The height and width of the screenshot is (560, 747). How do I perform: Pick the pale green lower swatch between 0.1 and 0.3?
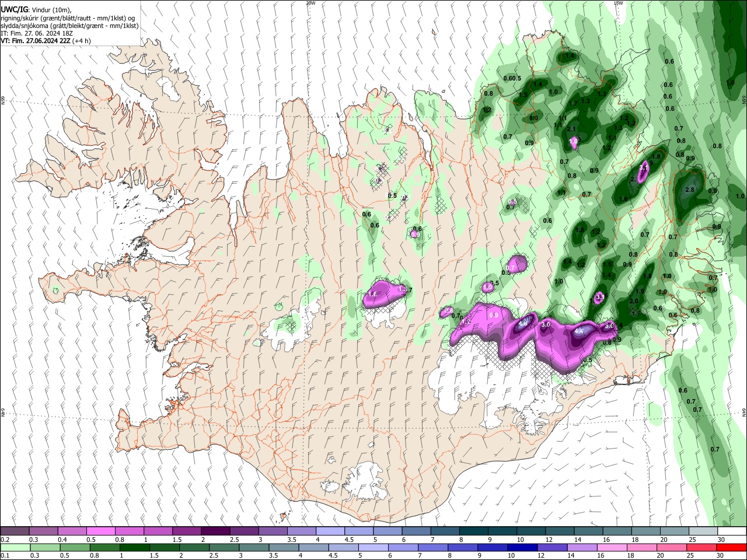pos(16,548)
